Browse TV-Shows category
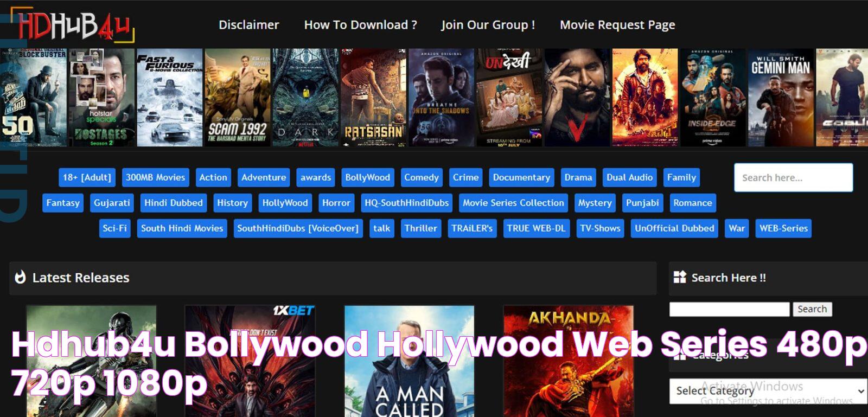The image size is (868, 417). [600, 228]
